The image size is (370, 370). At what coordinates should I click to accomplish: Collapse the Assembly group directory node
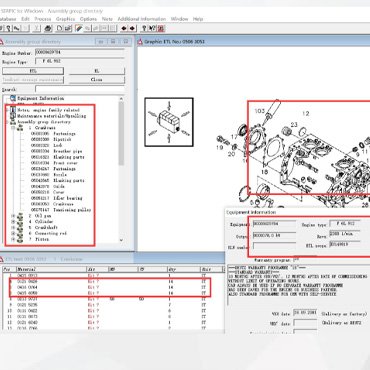click(x=7, y=122)
